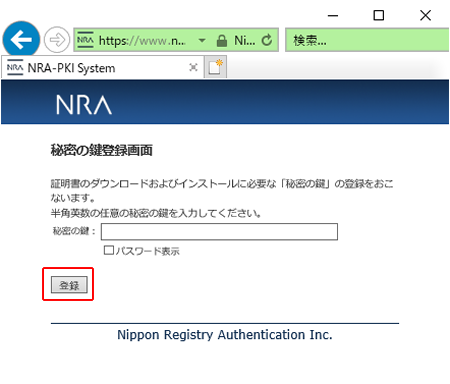Click the Nippon Registry Authentication Inc. text
This screenshot has height=384, width=450.
[225, 334]
